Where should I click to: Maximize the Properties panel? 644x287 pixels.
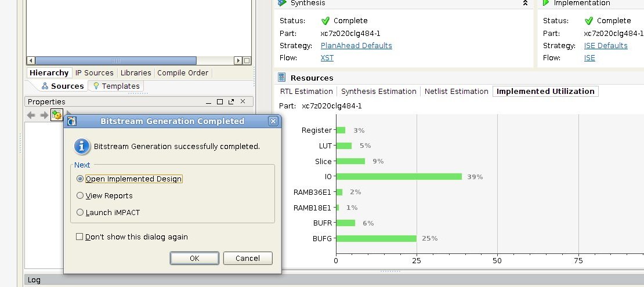pos(220,102)
